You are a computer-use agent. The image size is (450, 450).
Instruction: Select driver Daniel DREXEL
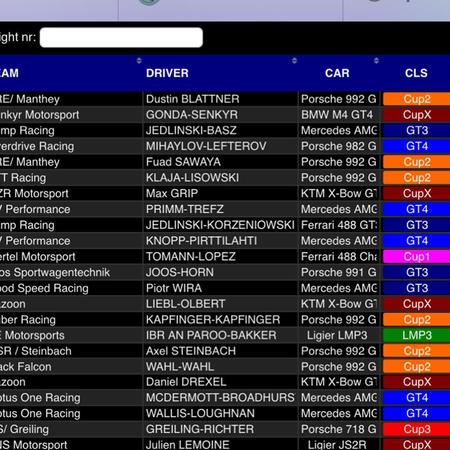(x=186, y=382)
